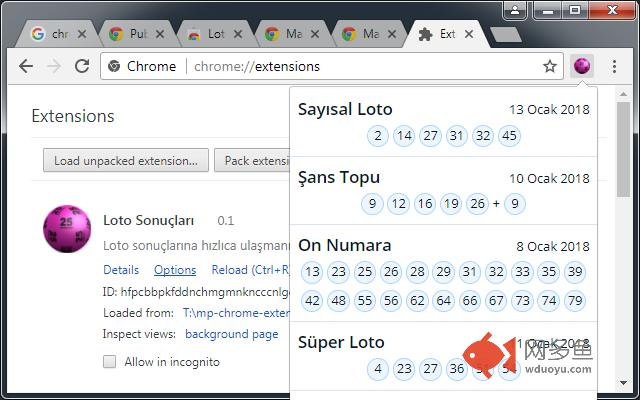Enable the Allow in incognito checkbox
640x400 pixels.
109,362
